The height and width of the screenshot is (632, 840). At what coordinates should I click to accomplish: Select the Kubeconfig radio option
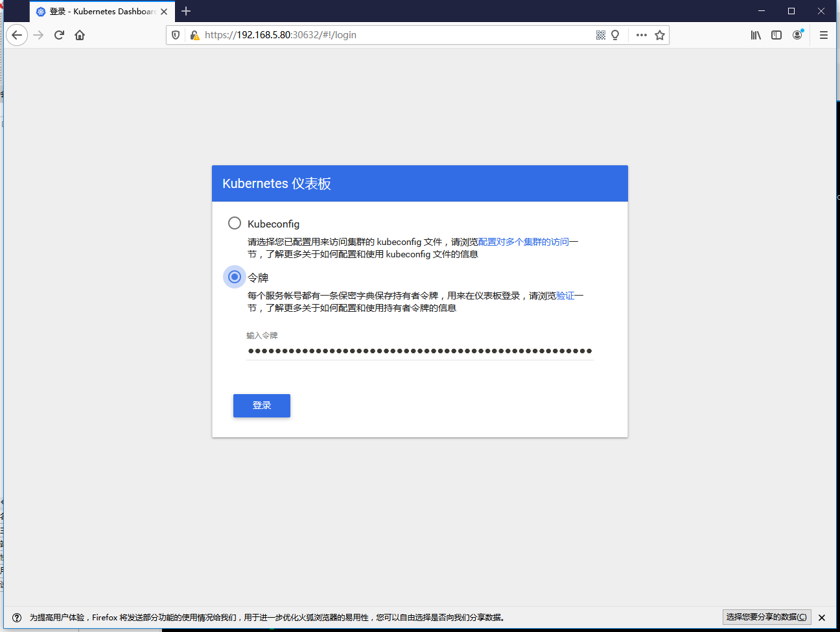pyautogui.click(x=235, y=223)
